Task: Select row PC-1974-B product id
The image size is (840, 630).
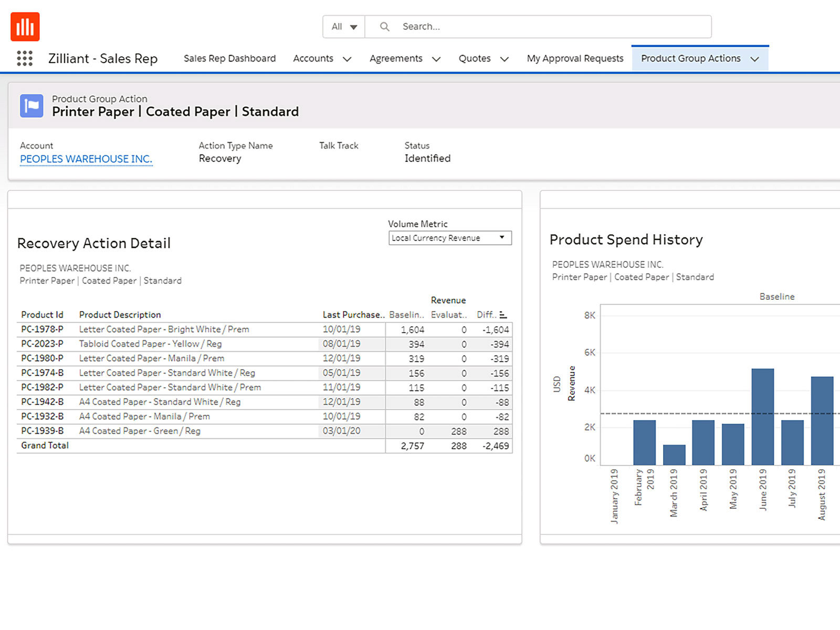Action: coord(42,373)
